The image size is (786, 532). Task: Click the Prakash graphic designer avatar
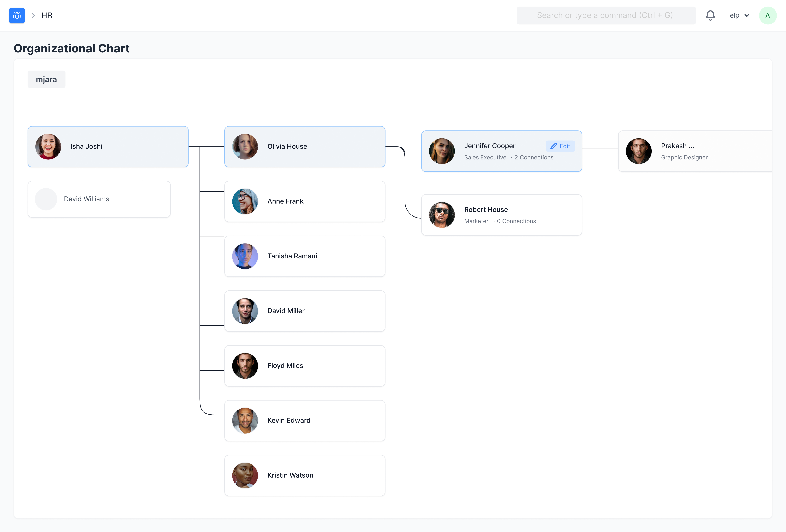(x=639, y=151)
